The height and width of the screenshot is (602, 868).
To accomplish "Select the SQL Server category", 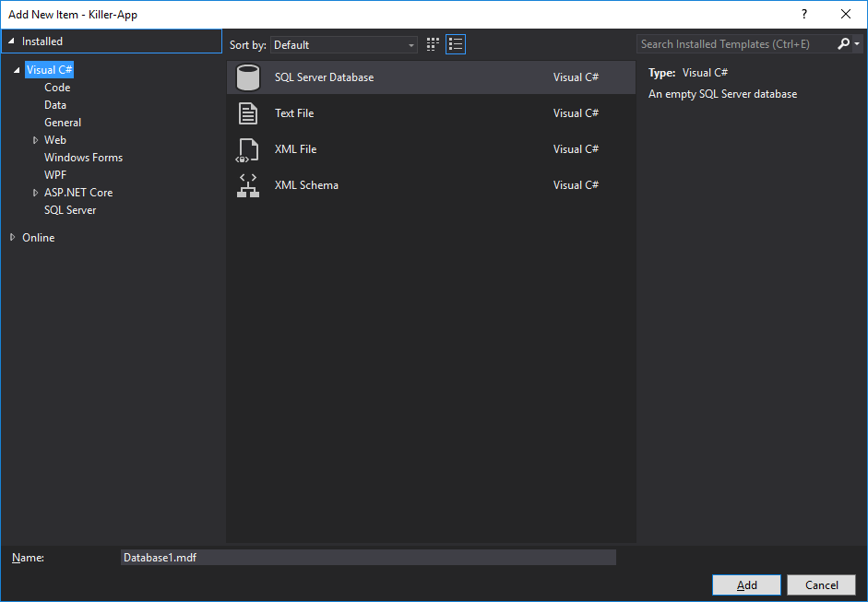I will click(70, 210).
